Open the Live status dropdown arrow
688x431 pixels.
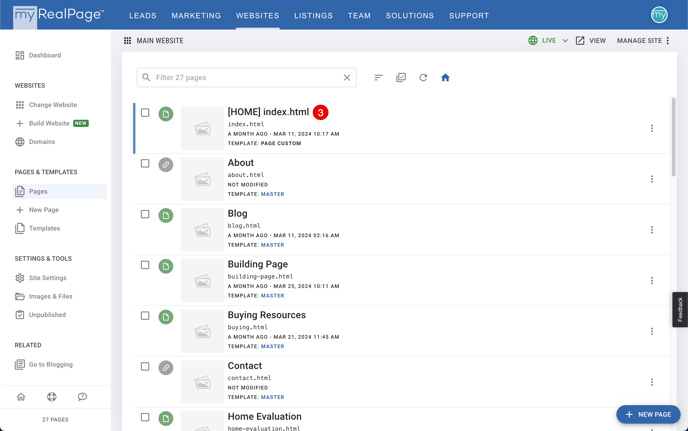point(565,41)
